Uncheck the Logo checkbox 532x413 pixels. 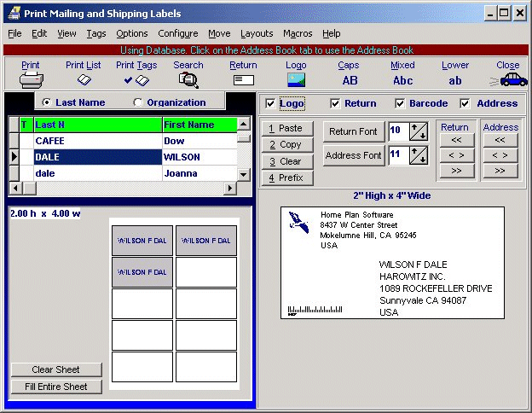[x=270, y=104]
